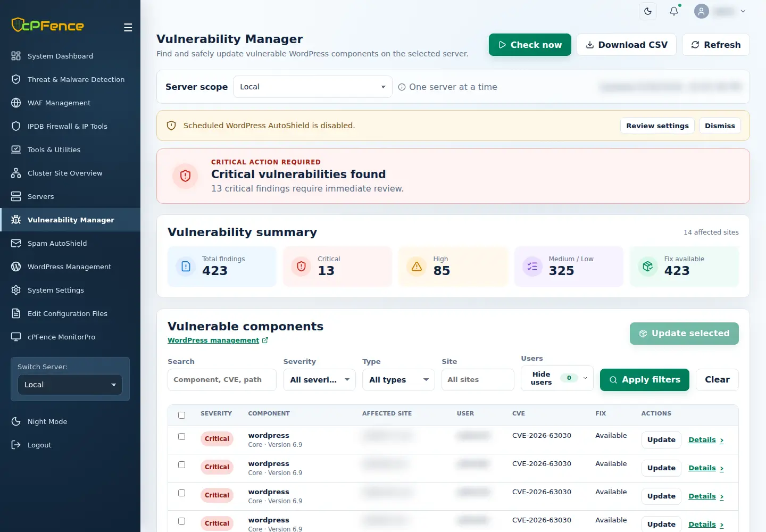Viewport: 766px width, 532px height.
Task: Click the Spam AutoShield envelope icon
Action: point(16,243)
